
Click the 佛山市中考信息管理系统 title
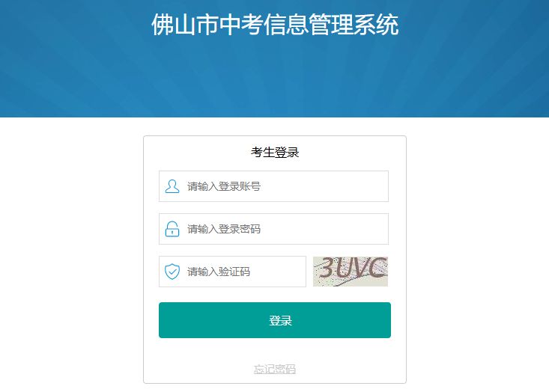pyautogui.click(x=275, y=25)
